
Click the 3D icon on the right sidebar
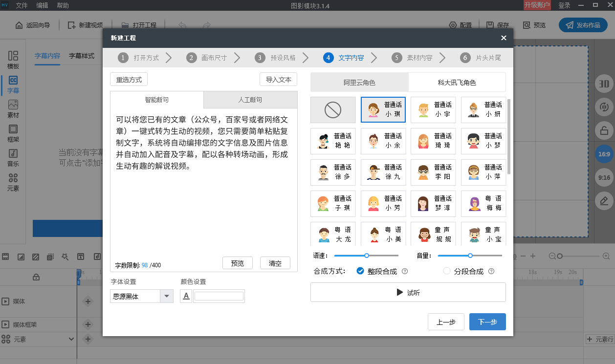pyautogui.click(x=604, y=84)
